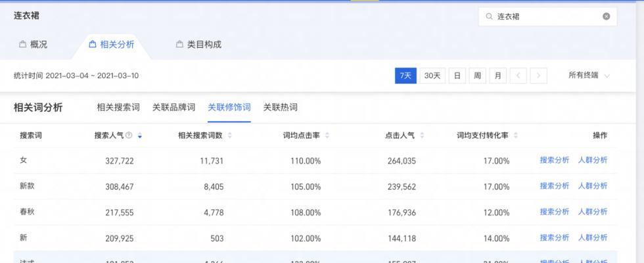Sort by 点击人气 column
Screen dimensions: 644x263
pyautogui.click(x=422, y=135)
